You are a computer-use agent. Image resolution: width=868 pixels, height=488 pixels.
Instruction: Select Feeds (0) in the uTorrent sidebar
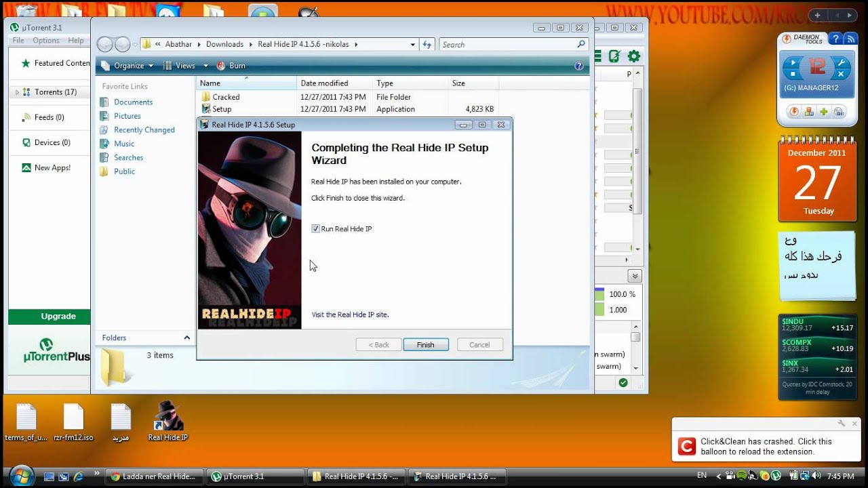point(43,117)
